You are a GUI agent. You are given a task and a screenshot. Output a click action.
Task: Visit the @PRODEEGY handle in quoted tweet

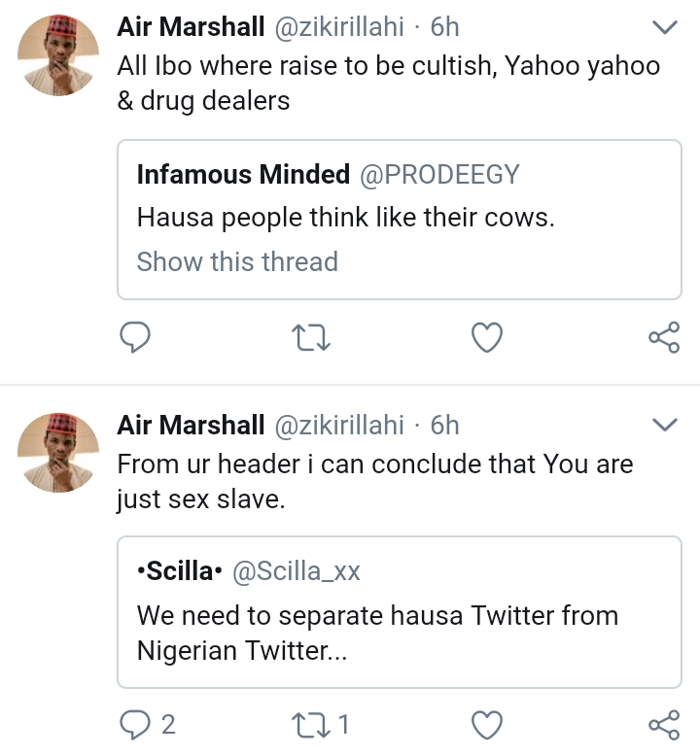(440, 175)
